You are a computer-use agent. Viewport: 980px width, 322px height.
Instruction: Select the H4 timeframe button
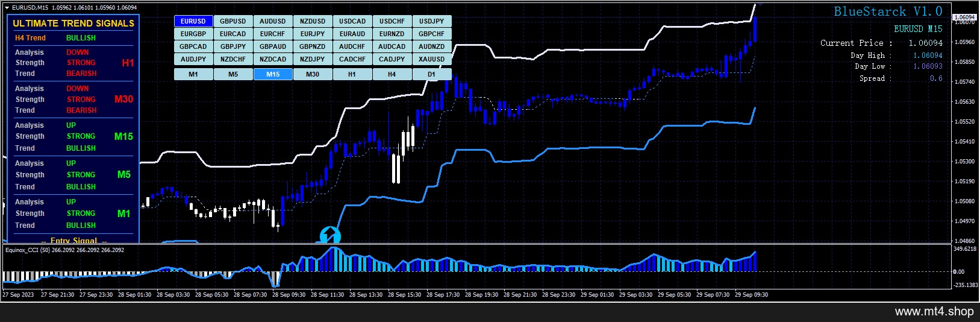click(x=392, y=74)
